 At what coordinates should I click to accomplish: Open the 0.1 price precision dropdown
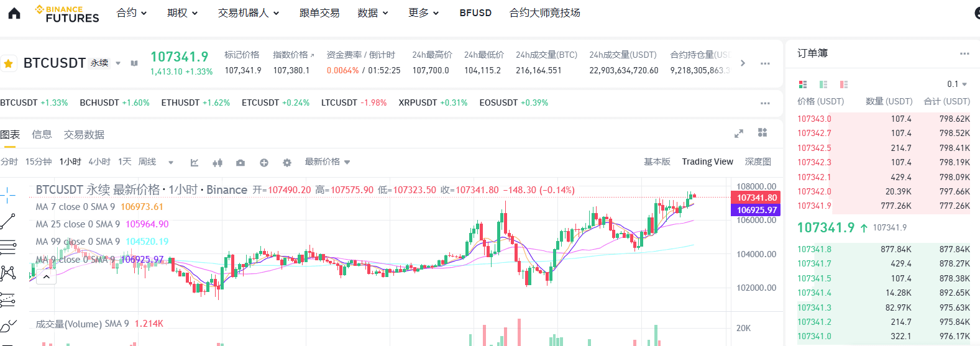point(957,84)
